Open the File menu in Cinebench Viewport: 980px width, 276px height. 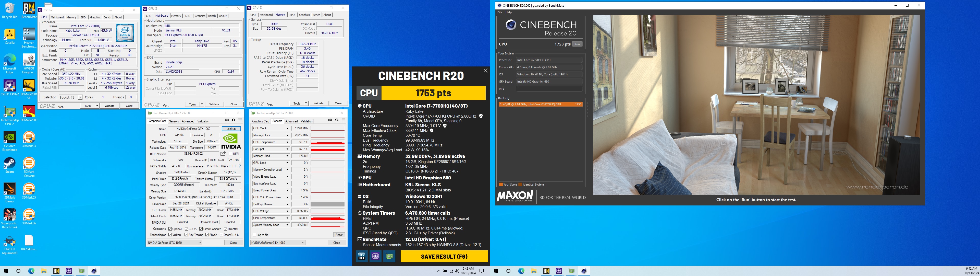pyautogui.click(x=499, y=12)
